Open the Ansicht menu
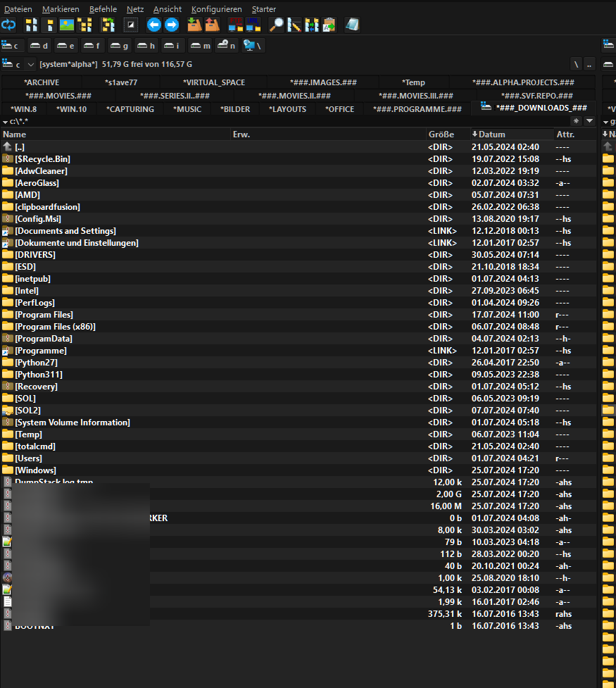 click(x=167, y=9)
